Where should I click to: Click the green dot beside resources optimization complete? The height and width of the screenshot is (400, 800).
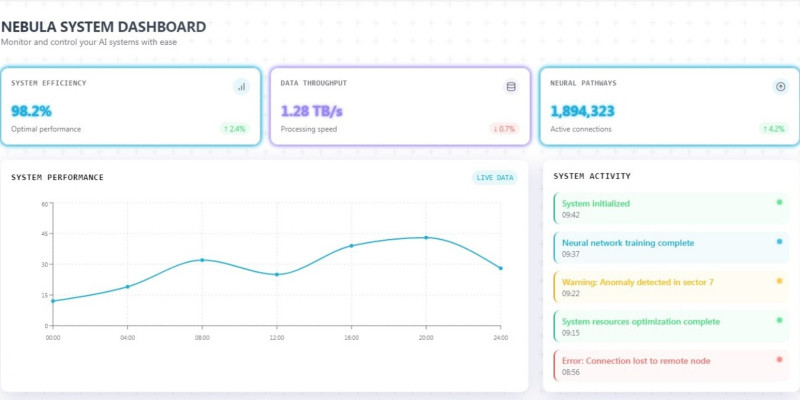coord(779,320)
